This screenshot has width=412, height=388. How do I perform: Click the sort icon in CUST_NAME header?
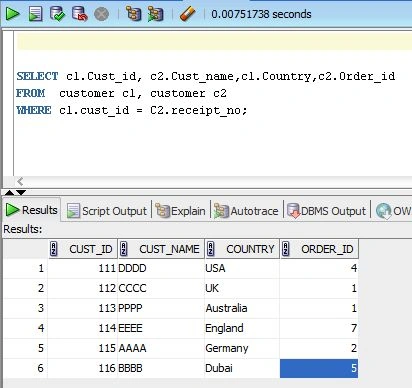point(123,249)
